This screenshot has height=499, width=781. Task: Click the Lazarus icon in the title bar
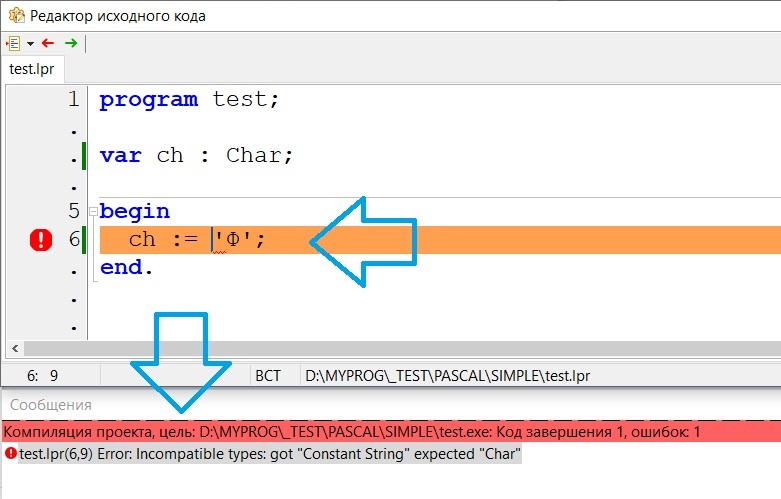16,15
